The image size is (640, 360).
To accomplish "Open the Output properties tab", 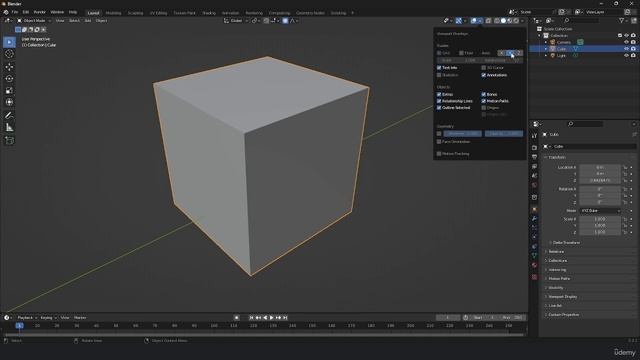I will coord(534,157).
